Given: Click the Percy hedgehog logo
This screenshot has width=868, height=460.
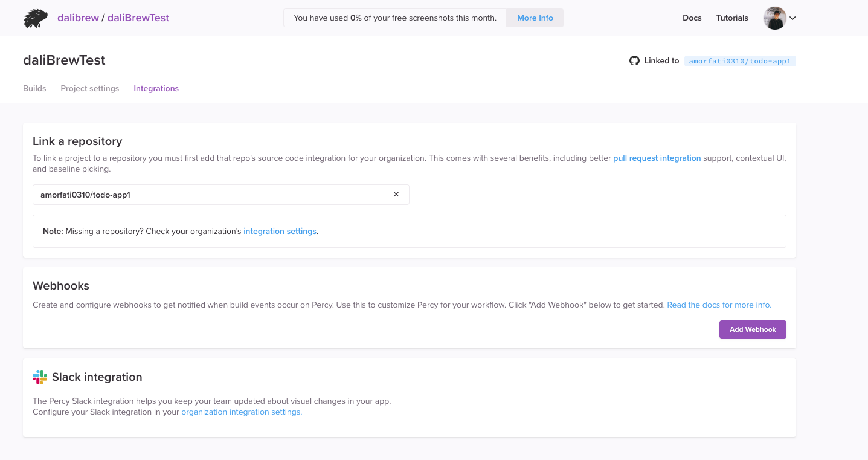Looking at the screenshot, I should (x=35, y=18).
